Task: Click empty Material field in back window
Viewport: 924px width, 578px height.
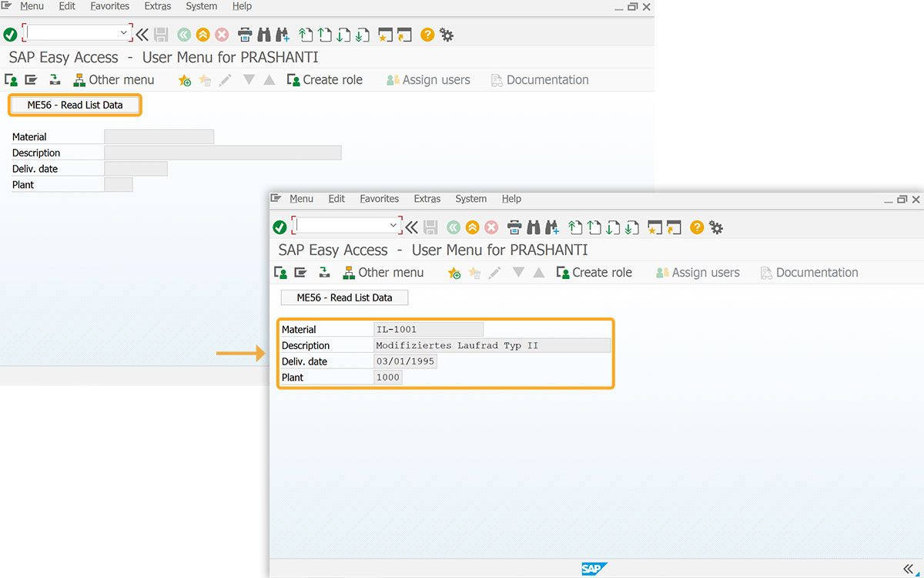Action: (x=159, y=137)
